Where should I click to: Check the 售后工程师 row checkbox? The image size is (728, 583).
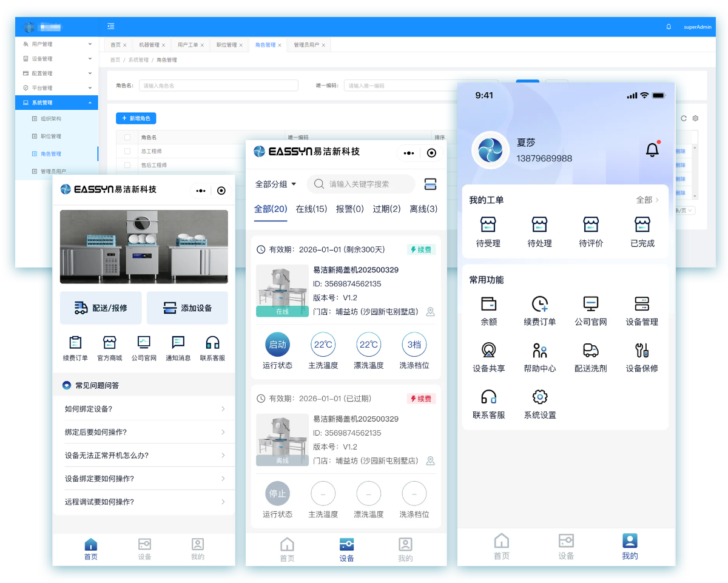pos(127,165)
